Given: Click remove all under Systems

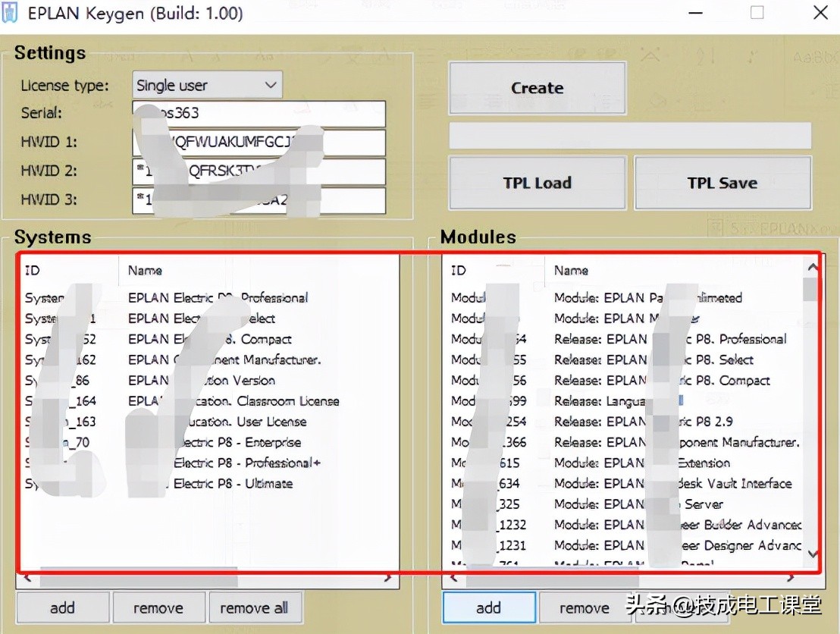Looking at the screenshot, I should (x=255, y=607).
